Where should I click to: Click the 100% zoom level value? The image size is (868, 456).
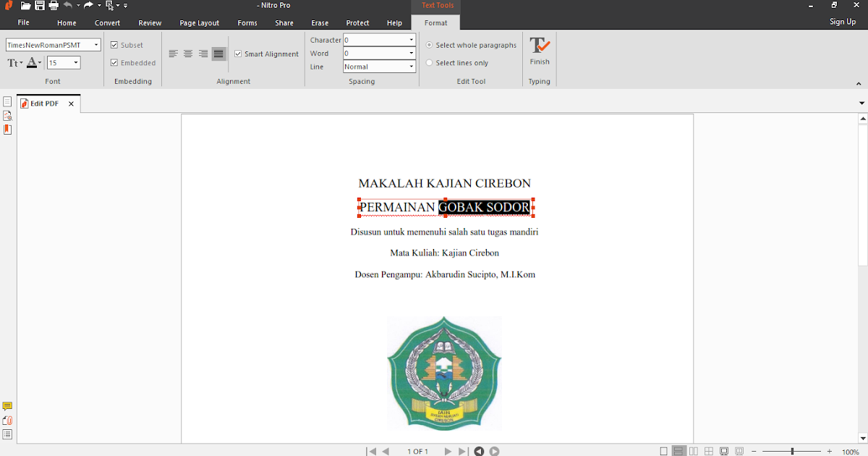(x=851, y=452)
